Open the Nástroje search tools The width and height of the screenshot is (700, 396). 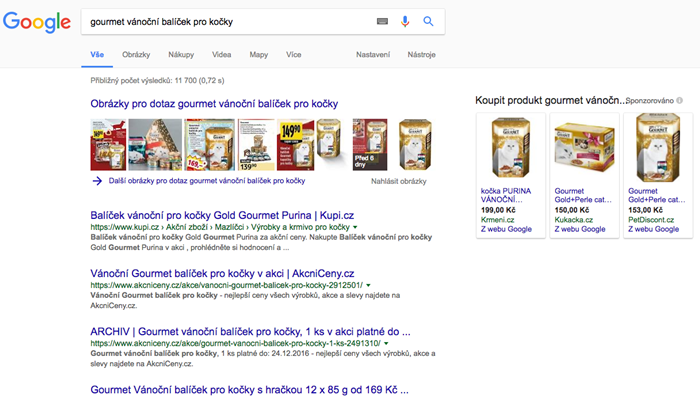click(x=421, y=54)
